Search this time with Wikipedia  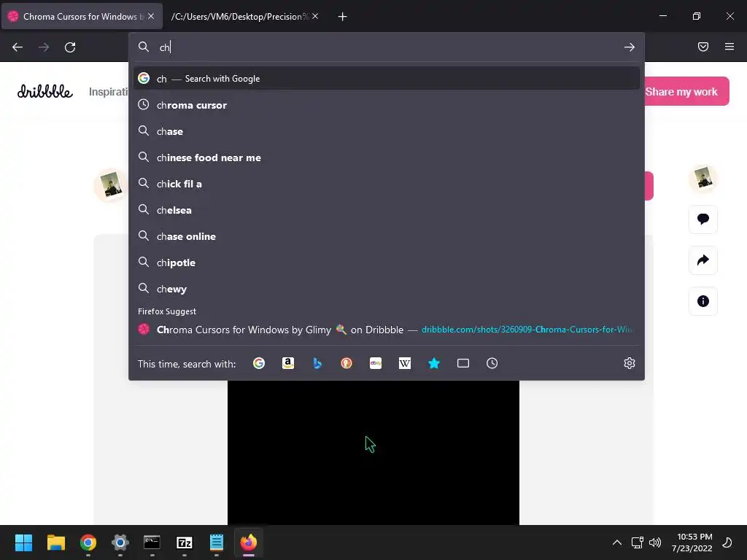point(404,363)
